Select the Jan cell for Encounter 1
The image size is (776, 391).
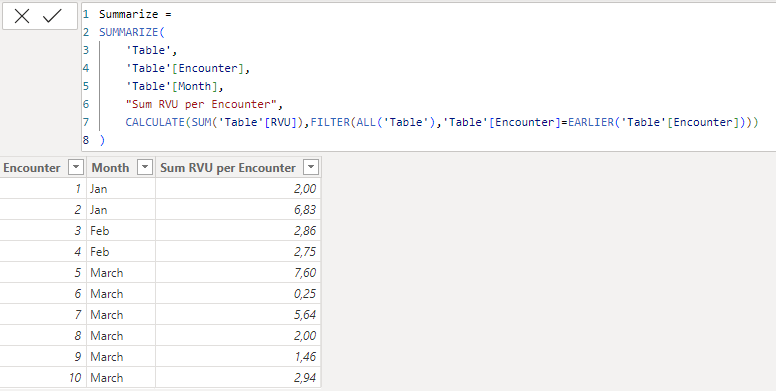tap(121, 189)
